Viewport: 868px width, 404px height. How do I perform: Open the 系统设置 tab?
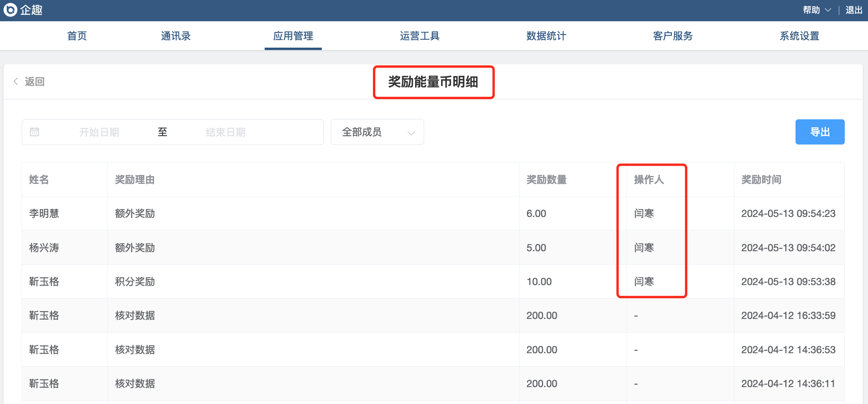(799, 36)
